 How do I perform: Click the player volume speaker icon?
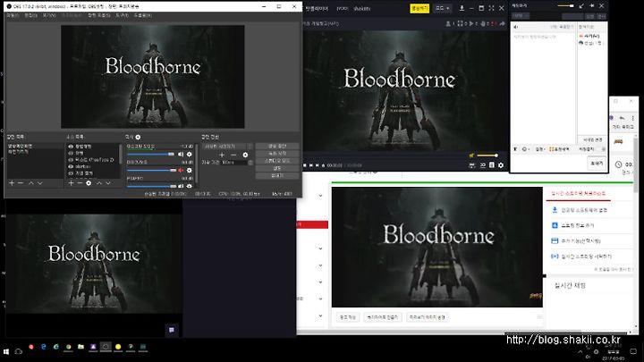click(x=471, y=156)
